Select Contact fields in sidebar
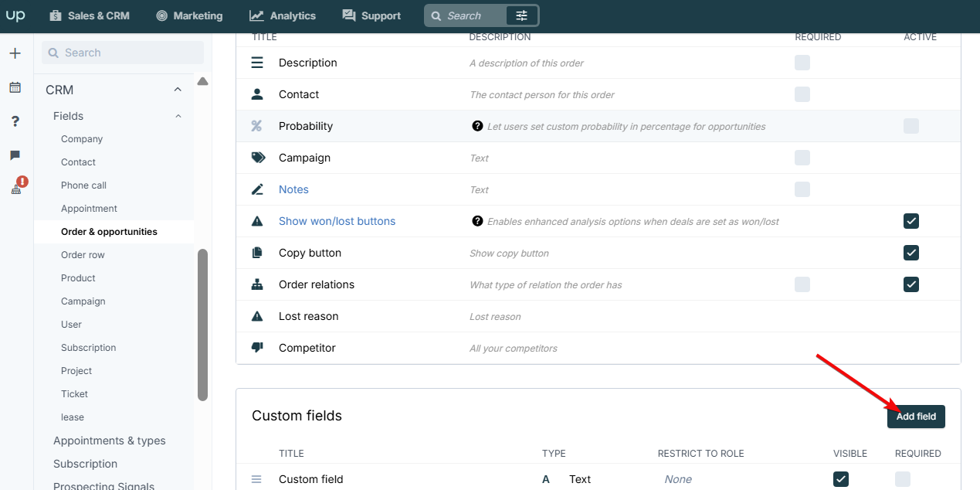Screen dimensions: 980x490 pos(79,162)
